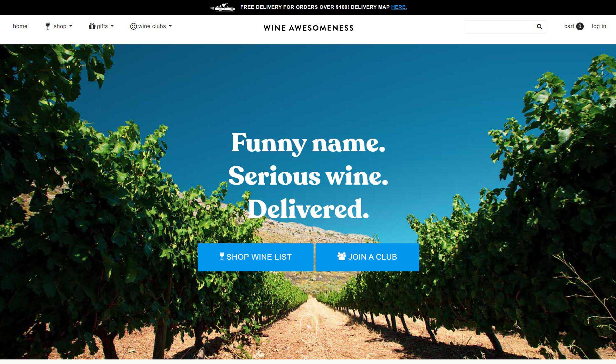The height and width of the screenshot is (364, 616).
Task: Click the group icon on Join a Club
Action: [342, 256]
